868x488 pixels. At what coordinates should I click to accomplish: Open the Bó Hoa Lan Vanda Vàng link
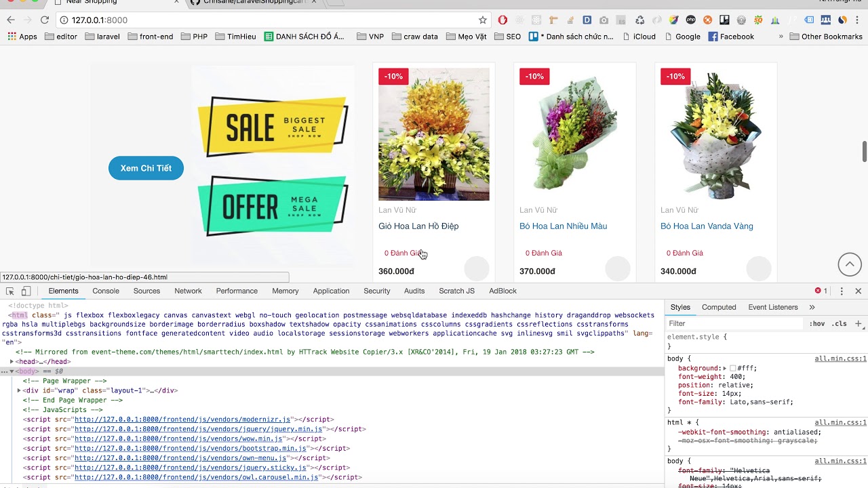(707, 226)
